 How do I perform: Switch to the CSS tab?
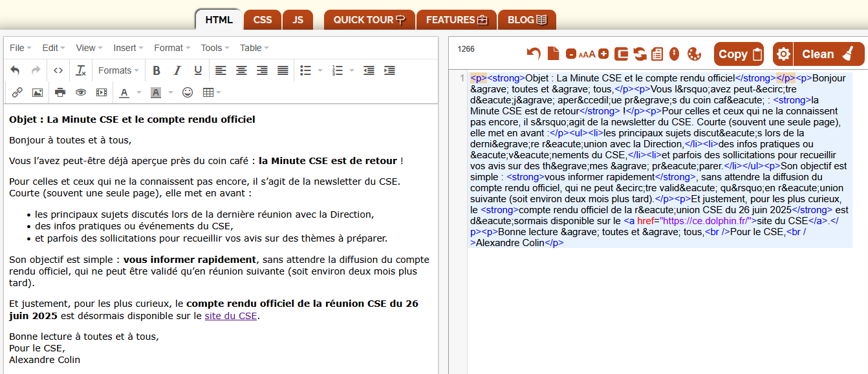coord(263,20)
